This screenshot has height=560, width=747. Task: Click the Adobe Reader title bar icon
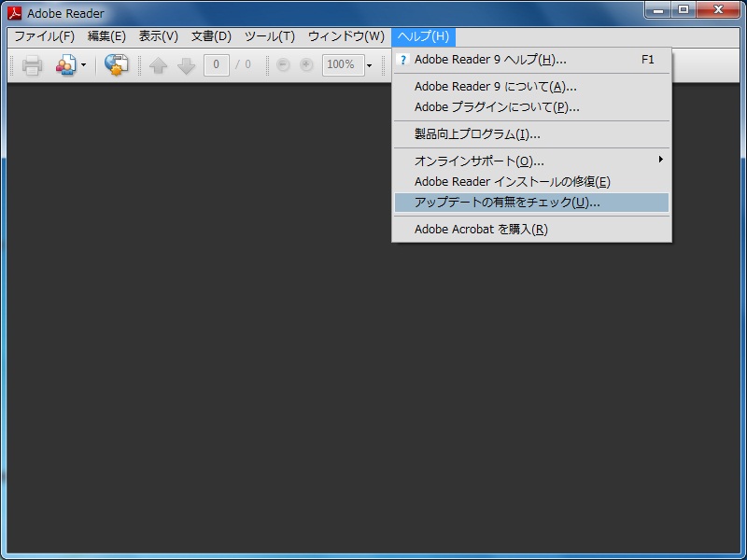pyautogui.click(x=15, y=13)
